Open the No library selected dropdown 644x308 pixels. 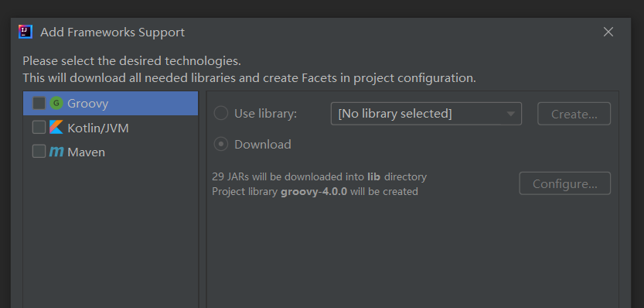[426, 114]
